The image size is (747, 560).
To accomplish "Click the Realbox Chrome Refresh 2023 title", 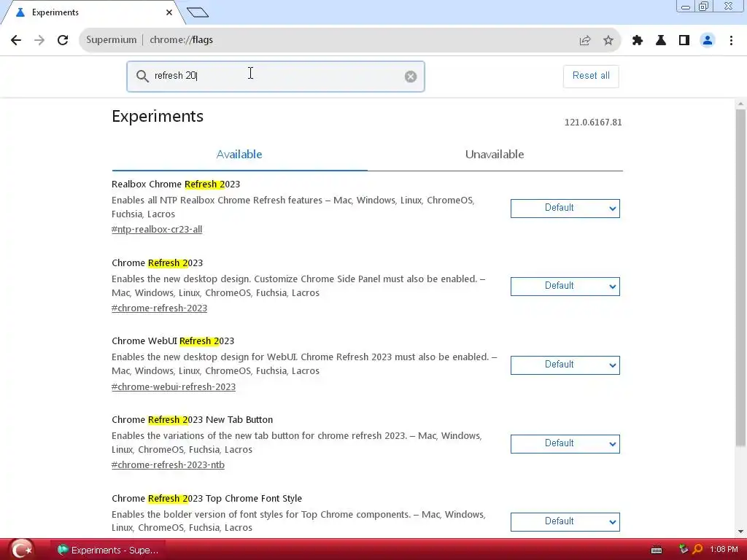I will pos(176,184).
